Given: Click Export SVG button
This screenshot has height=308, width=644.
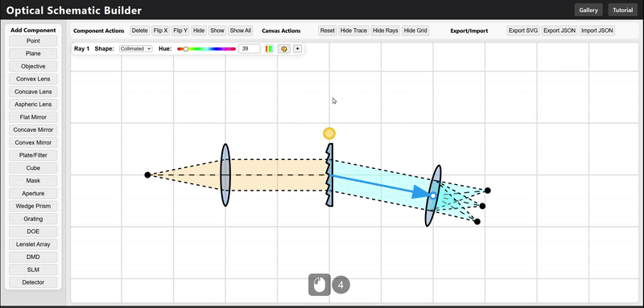Looking at the screenshot, I should click(x=523, y=31).
